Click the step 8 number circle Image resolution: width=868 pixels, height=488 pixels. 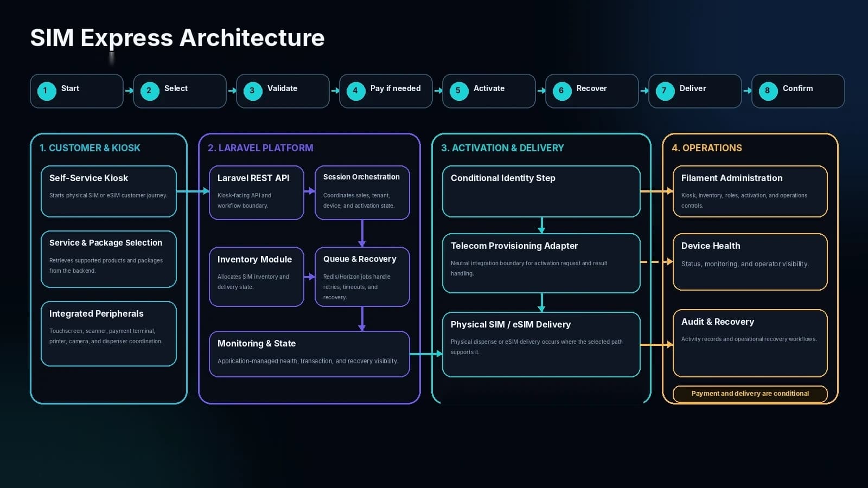(x=768, y=91)
